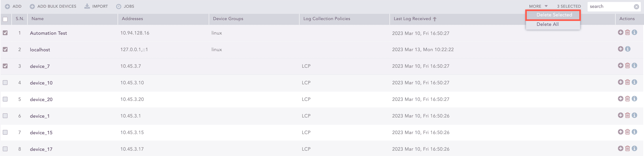
Task: Click the info icon for Automation Test
Action: tap(635, 32)
